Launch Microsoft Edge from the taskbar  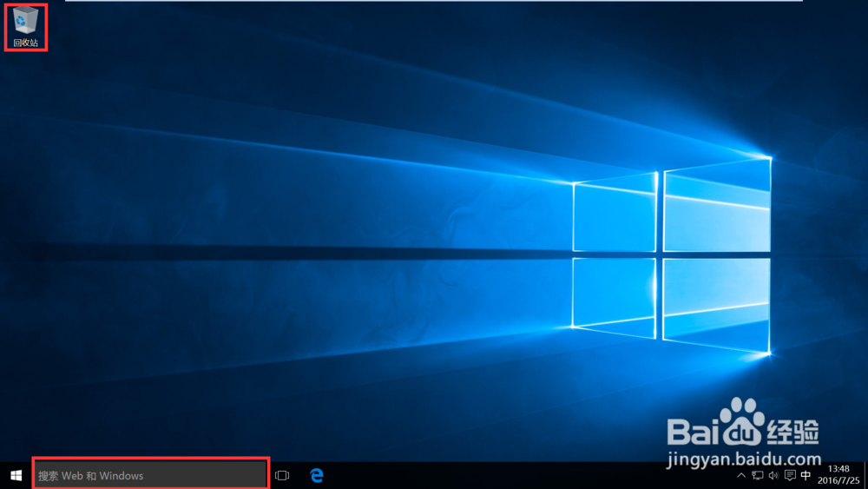tap(317, 476)
